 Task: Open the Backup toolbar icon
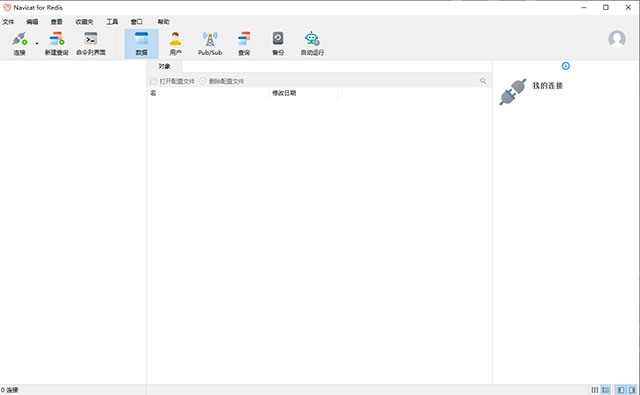[x=278, y=39]
